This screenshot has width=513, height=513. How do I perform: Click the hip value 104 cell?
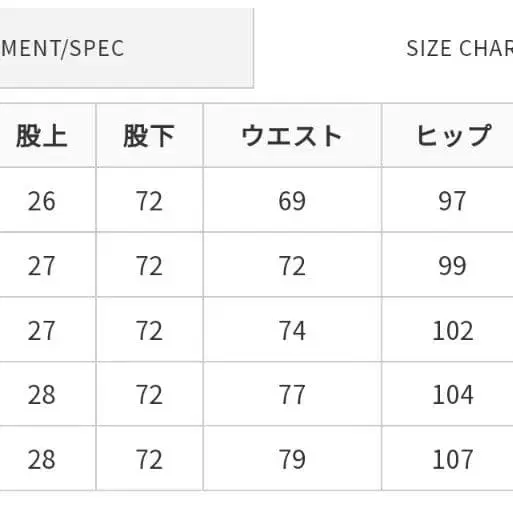pyautogui.click(x=447, y=394)
